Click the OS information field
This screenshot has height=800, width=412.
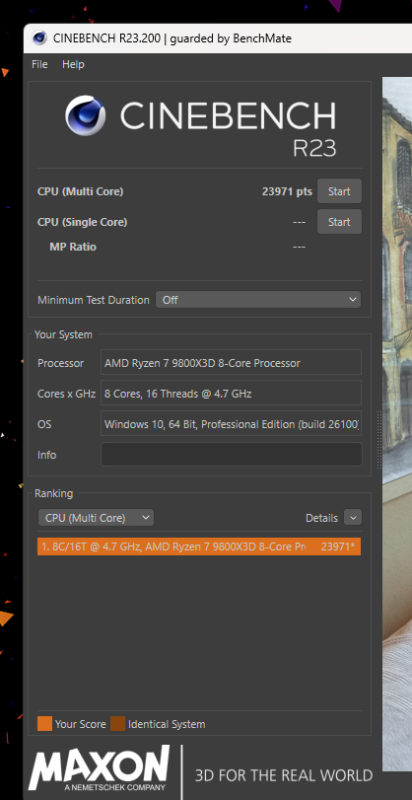[x=231, y=424]
